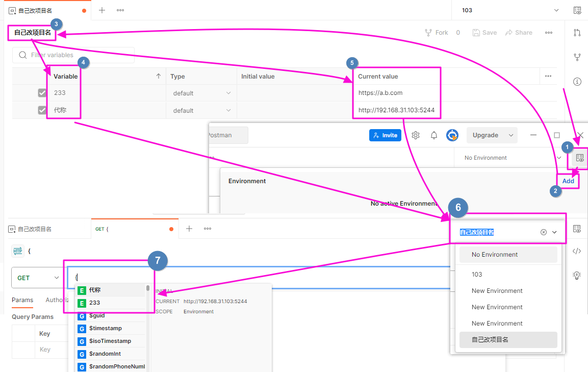Open the code snippet icon in sidebar
Viewport: 588px width, 372px height.
(577, 251)
